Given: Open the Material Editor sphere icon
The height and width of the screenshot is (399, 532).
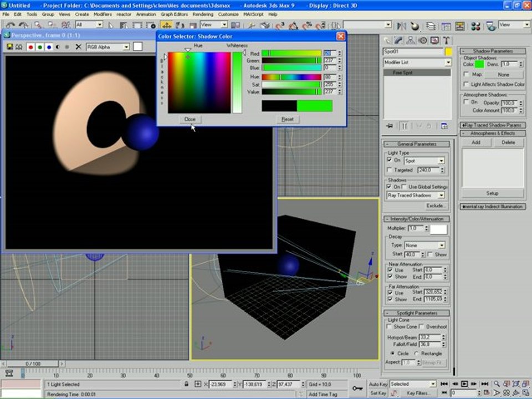Looking at the screenshot, I should coord(475,25).
